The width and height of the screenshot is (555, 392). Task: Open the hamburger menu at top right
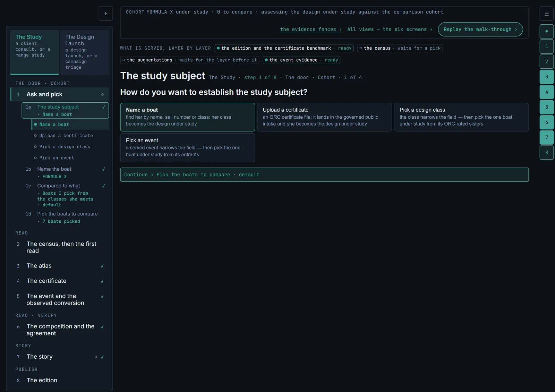click(547, 14)
